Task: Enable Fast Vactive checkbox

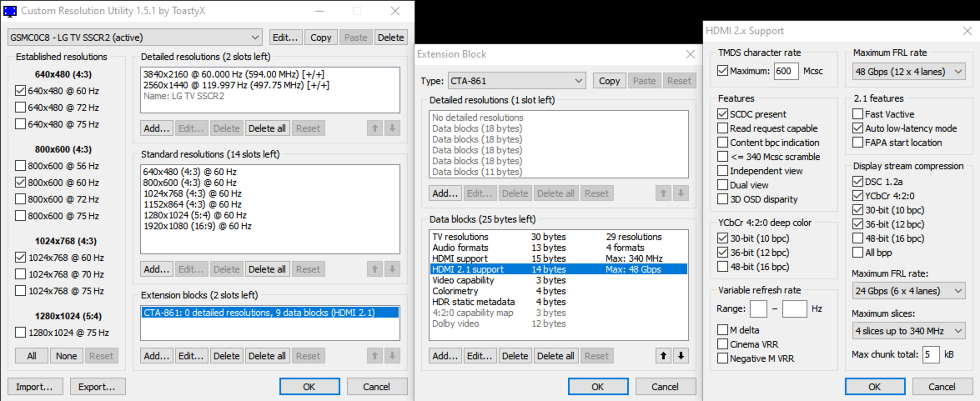Action: [858, 114]
